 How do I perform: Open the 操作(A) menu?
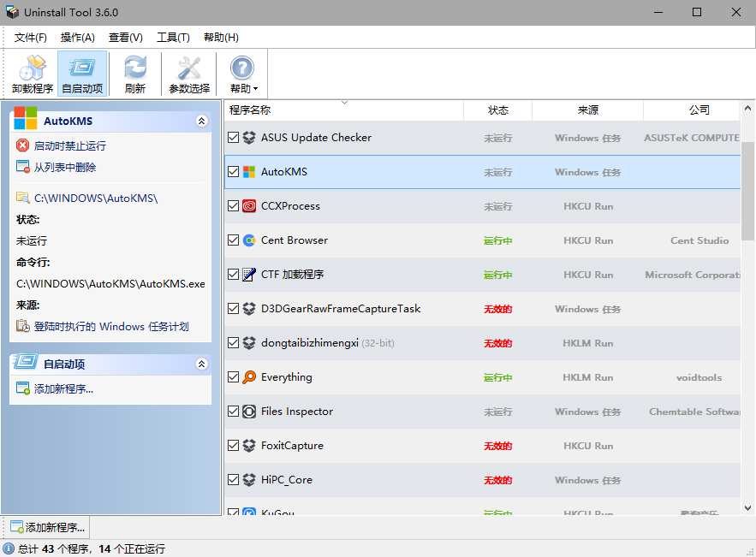click(78, 38)
